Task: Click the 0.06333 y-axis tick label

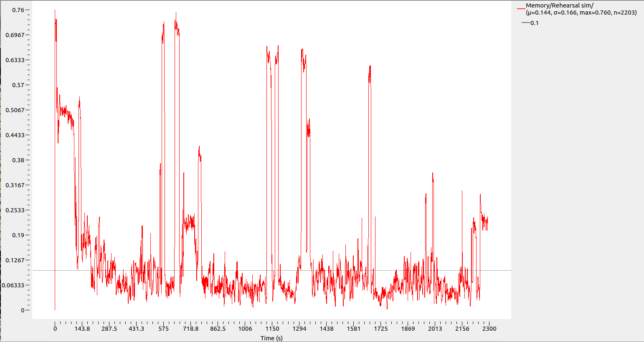Action: coord(13,285)
